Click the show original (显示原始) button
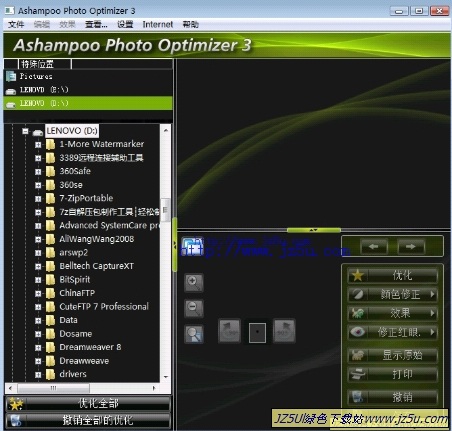 pyautogui.click(x=393, y=355)
